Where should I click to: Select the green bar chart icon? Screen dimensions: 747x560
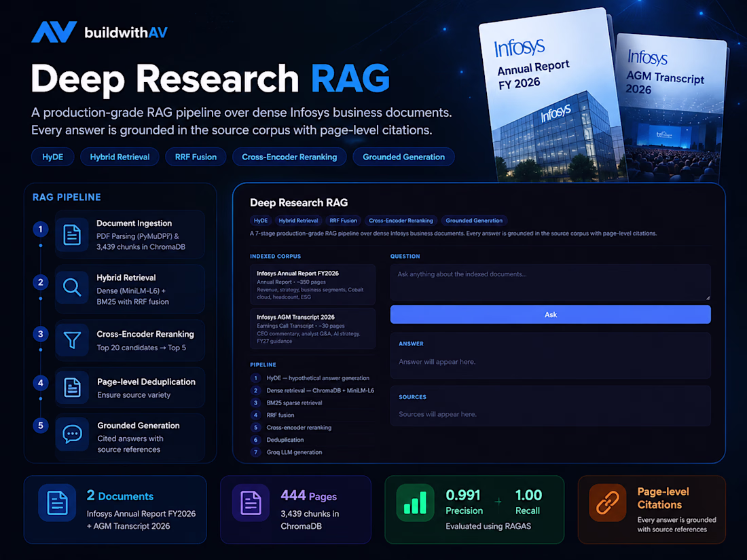click(x=415, y=503)
